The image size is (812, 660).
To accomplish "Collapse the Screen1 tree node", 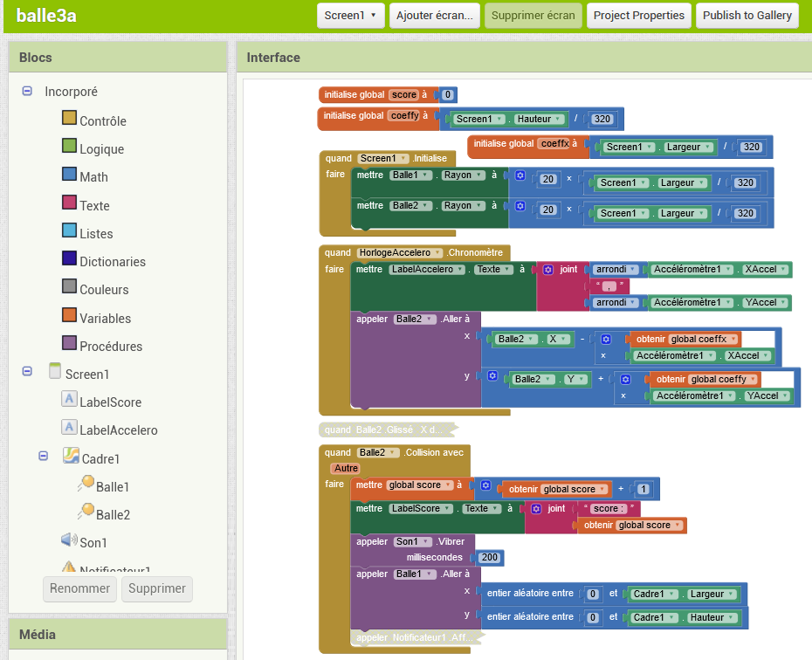I will click(27, 371).
